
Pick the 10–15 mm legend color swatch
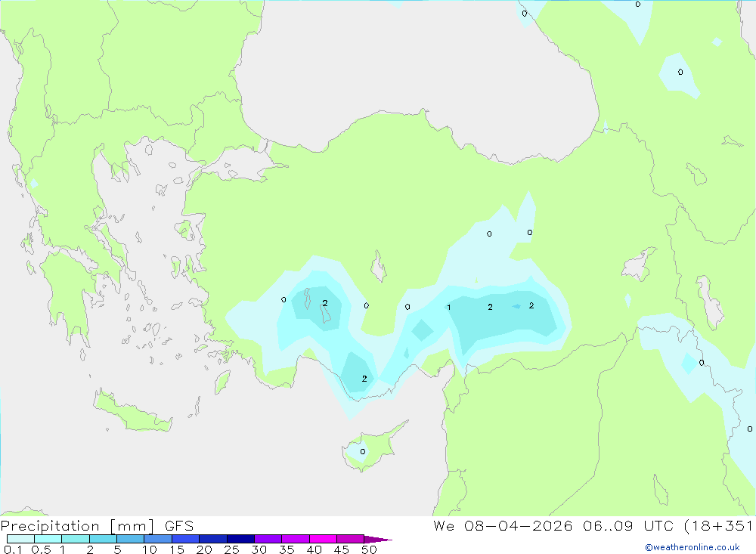point(158,539)
